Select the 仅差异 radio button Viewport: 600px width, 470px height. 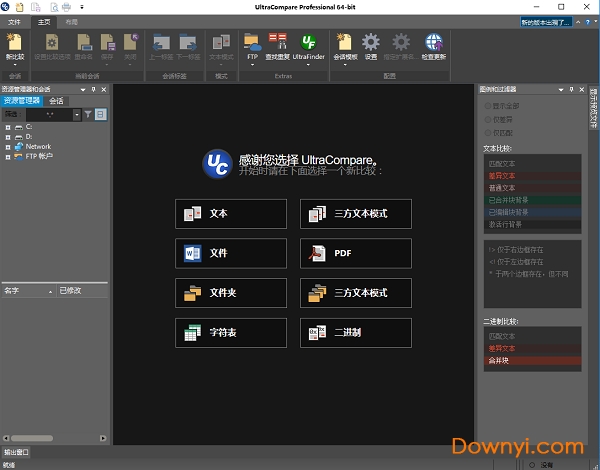488,119
